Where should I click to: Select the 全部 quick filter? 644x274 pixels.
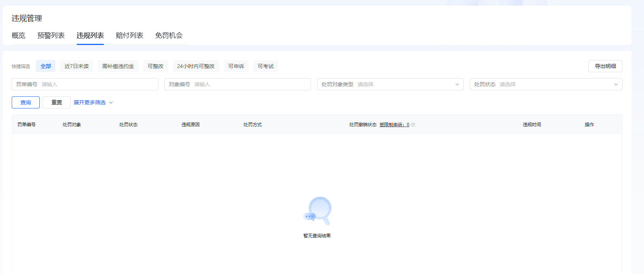[46, 66]
